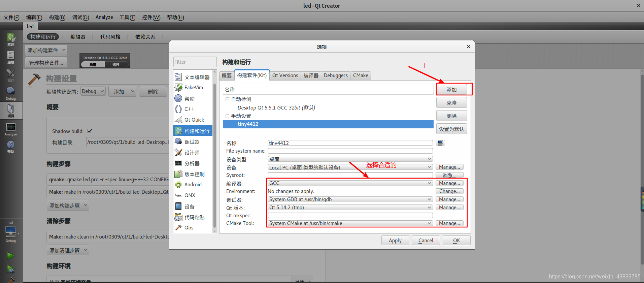Viewport: 644px width, 283px height.
Task: Open the Help options category
Action: coord(193,98)
